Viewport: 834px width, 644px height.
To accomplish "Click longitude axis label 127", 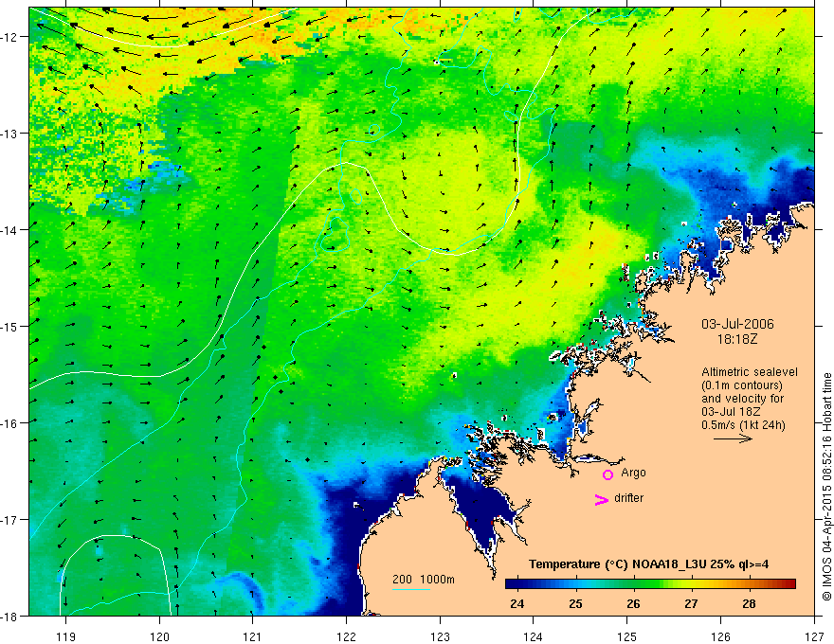I will (x=814, y=636).
